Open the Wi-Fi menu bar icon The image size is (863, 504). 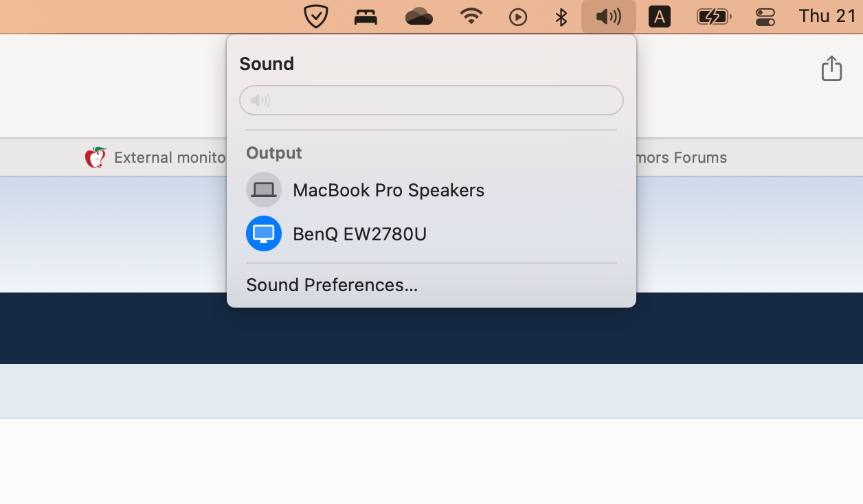pos(471,16)
